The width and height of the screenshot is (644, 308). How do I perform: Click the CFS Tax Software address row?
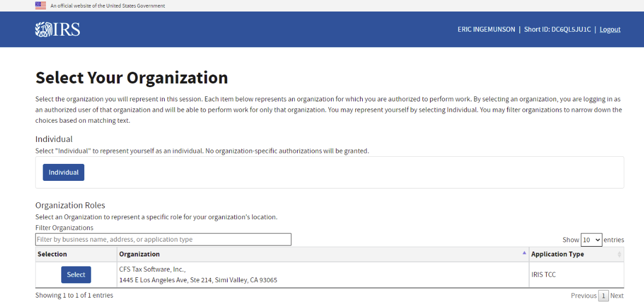pyautogui.click(x=198, y=280)
